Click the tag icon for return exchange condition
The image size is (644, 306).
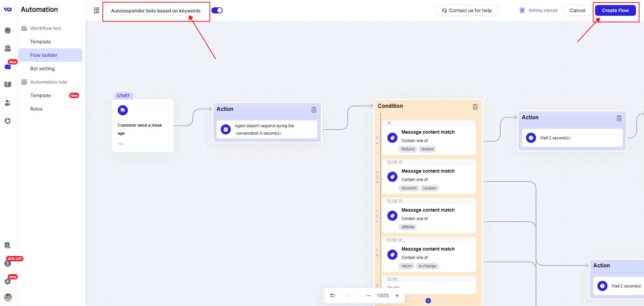click(392, 255)
